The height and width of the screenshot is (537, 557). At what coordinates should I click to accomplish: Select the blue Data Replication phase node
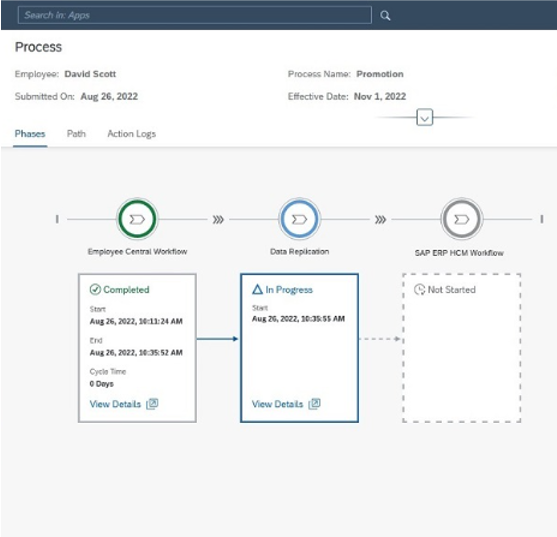point(299,219)
